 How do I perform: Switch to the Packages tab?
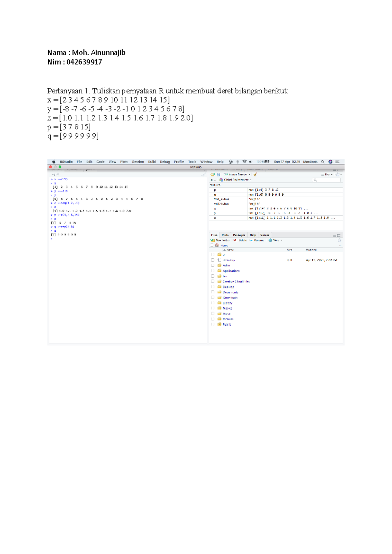(x=239, y=235)
